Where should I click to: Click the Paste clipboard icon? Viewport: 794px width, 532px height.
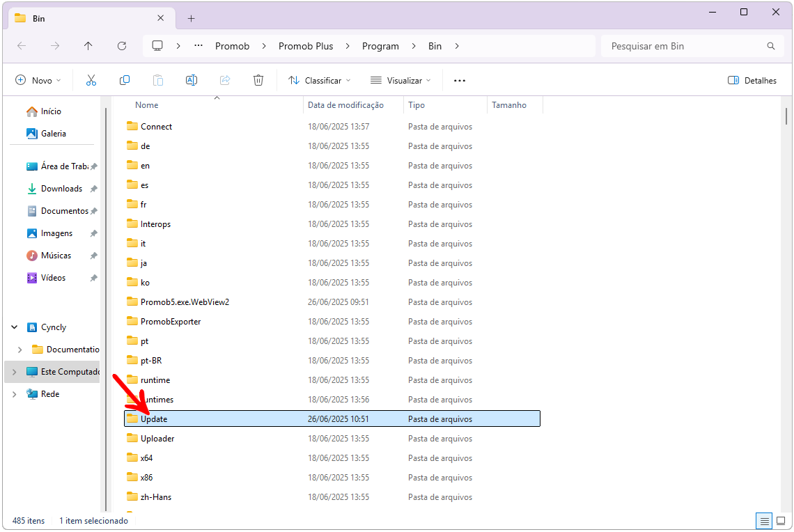pos(158,81)
